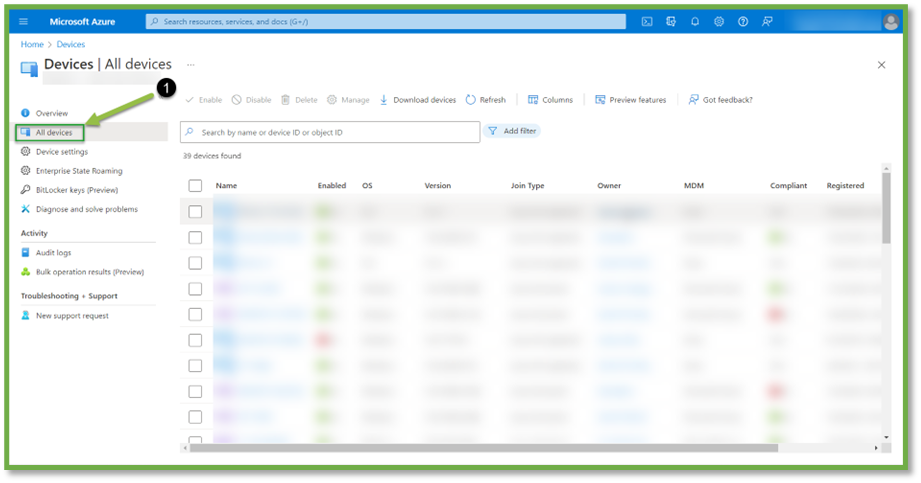Viewport: 921px width, 483px height.
Task: Open the notifications bell icon
Action: 695,21
